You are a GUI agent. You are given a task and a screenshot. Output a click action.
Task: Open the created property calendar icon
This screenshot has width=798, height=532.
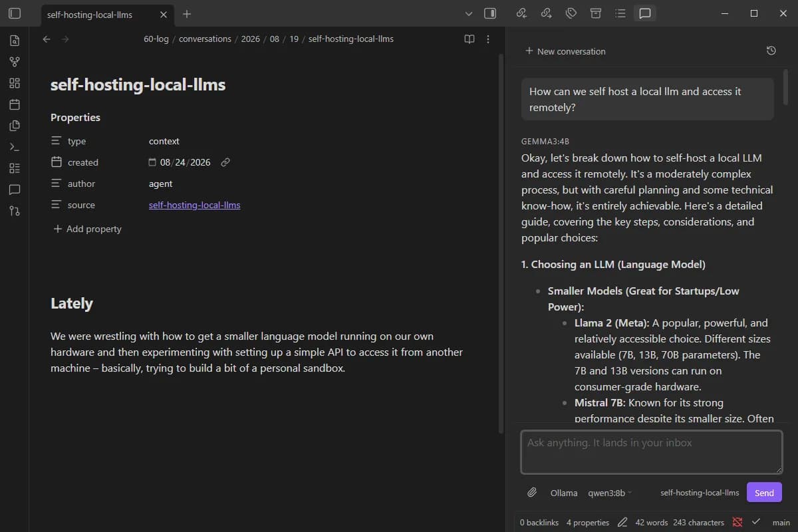pos(57,162)
